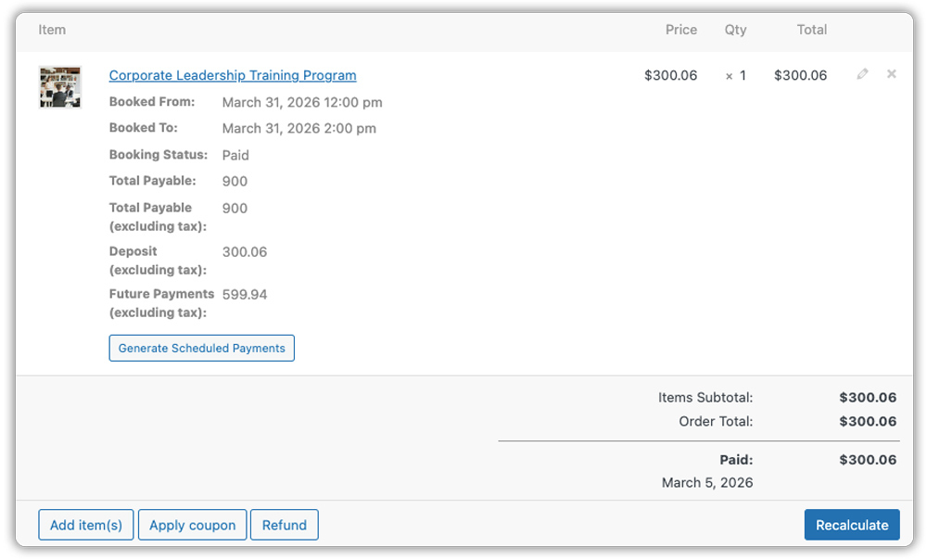Click the Qty column header
Viewport: 927px width, 560px height.
735,30
